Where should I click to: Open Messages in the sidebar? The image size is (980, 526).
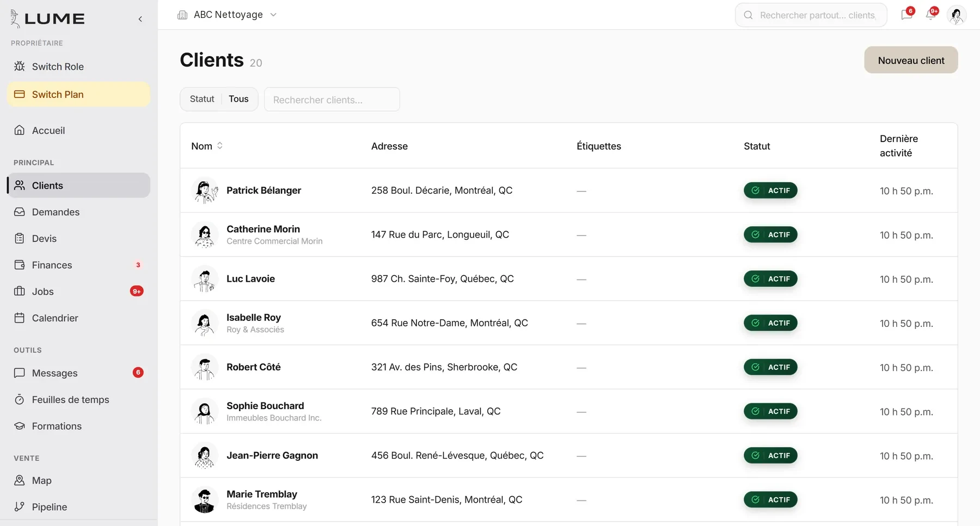pos(78,373)
